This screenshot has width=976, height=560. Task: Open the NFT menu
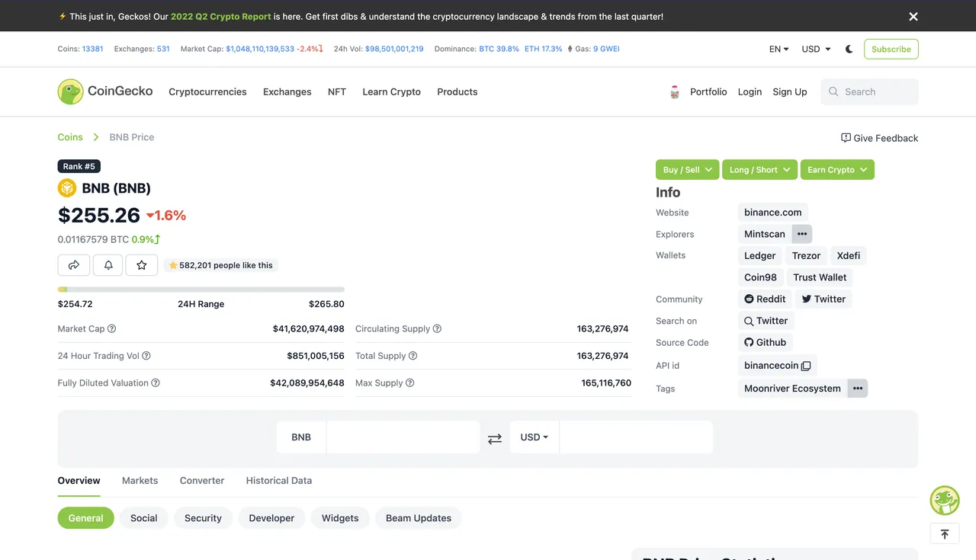[337, 91]
